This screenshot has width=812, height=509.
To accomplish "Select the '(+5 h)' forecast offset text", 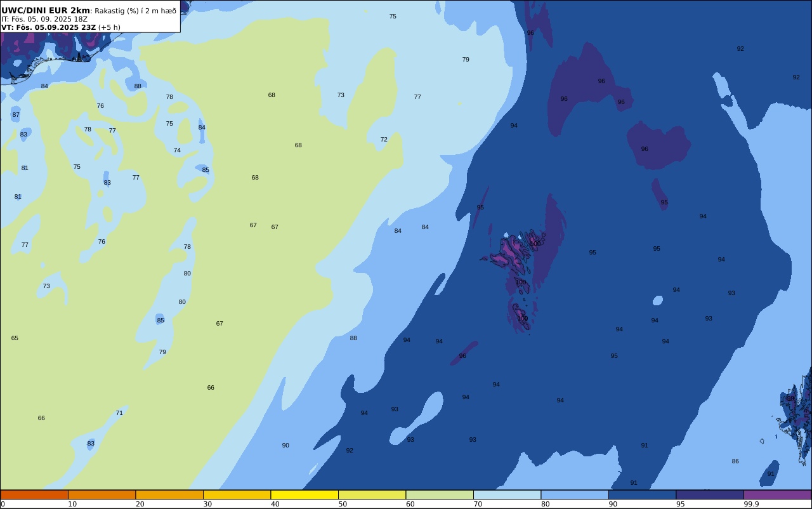I will (x=109, y=27).
